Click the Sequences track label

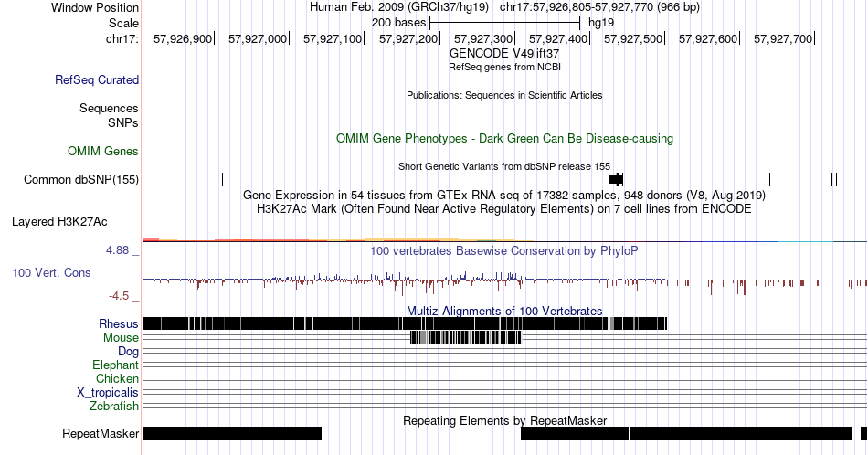click(x=109, y=108)
